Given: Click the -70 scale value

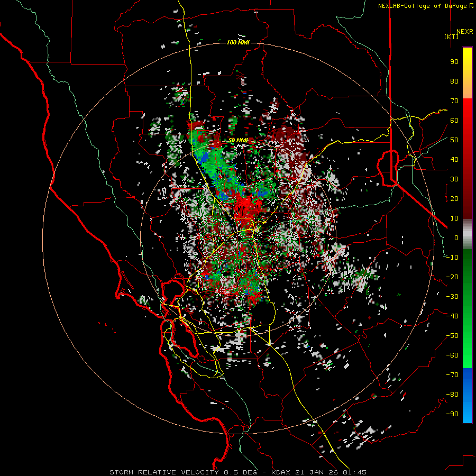Looking at the screenshot, I should click(x=452, y=375).
